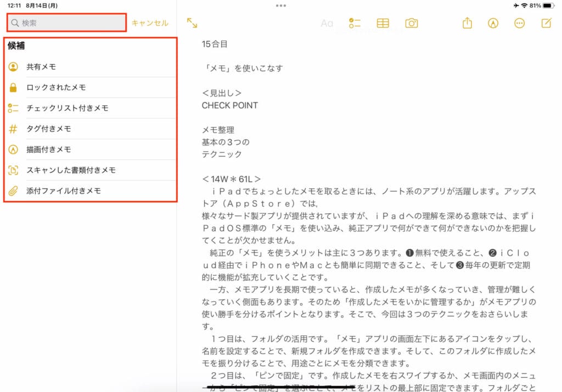Image resolution: width=562 pixels, height=392 pixels.
Task: Select 共有メモ suggestion
Action: coord(41,67)
